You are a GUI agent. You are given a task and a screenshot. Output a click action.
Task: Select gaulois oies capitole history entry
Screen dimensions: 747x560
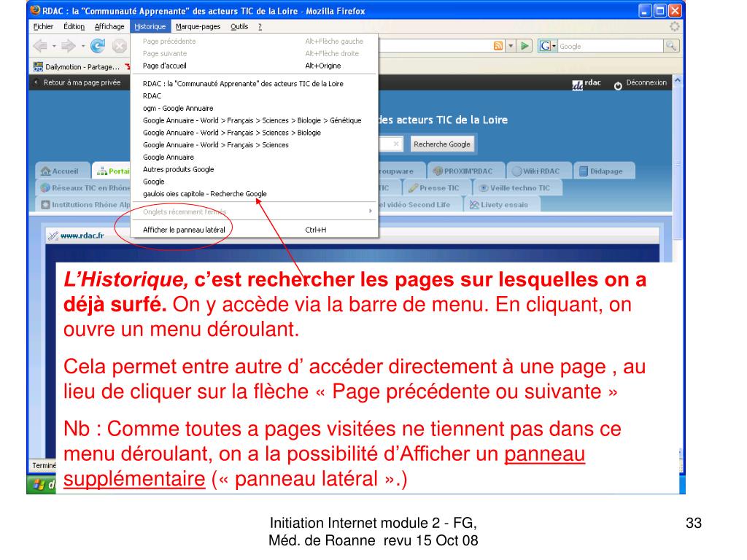coord(255,194)
